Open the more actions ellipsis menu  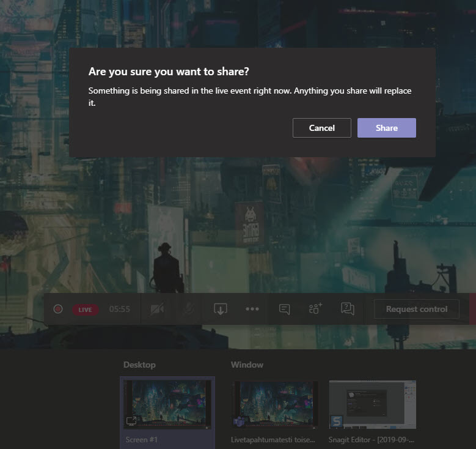coord(252,310)
